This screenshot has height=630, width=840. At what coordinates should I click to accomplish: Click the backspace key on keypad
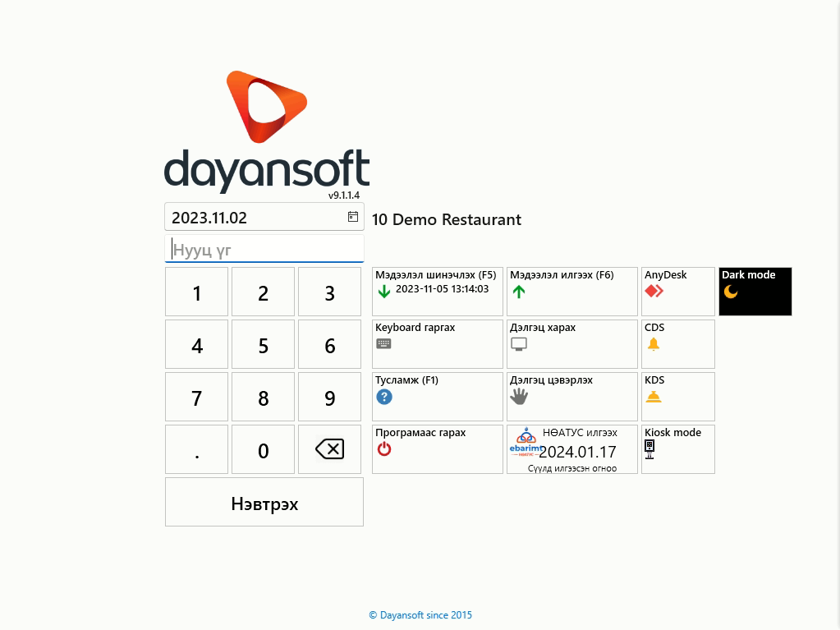[x=329, y=449]
